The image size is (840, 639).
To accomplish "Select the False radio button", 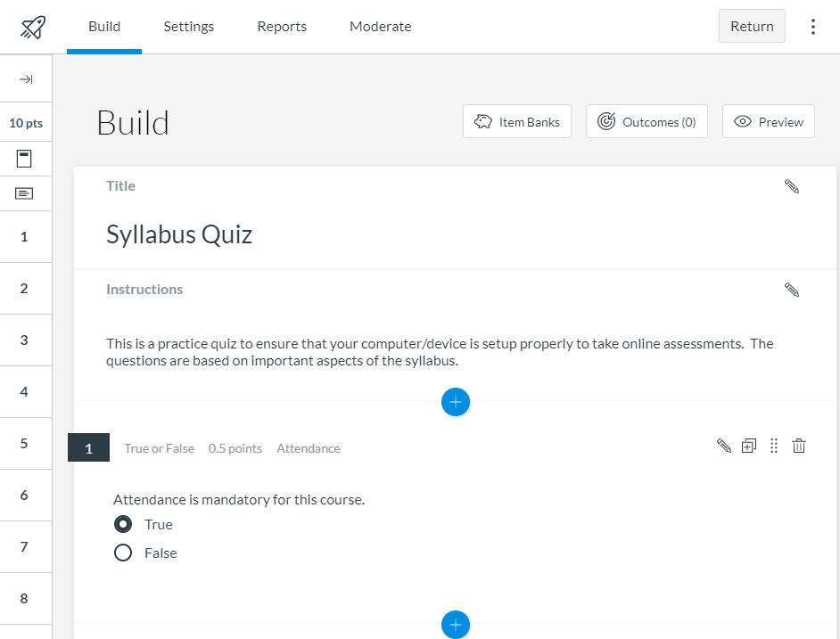I will point(123,553).
